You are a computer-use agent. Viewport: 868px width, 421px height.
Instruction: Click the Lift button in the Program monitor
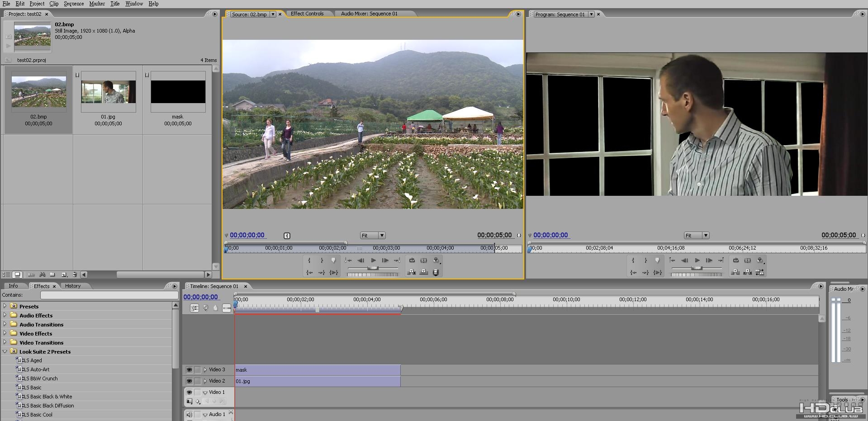[x=735, y=272]
